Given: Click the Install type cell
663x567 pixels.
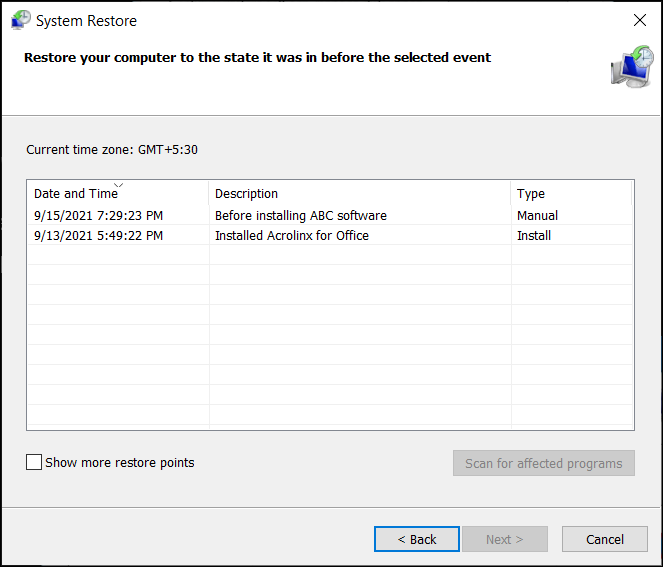Looking at the screenshot, I should [534, 236].
